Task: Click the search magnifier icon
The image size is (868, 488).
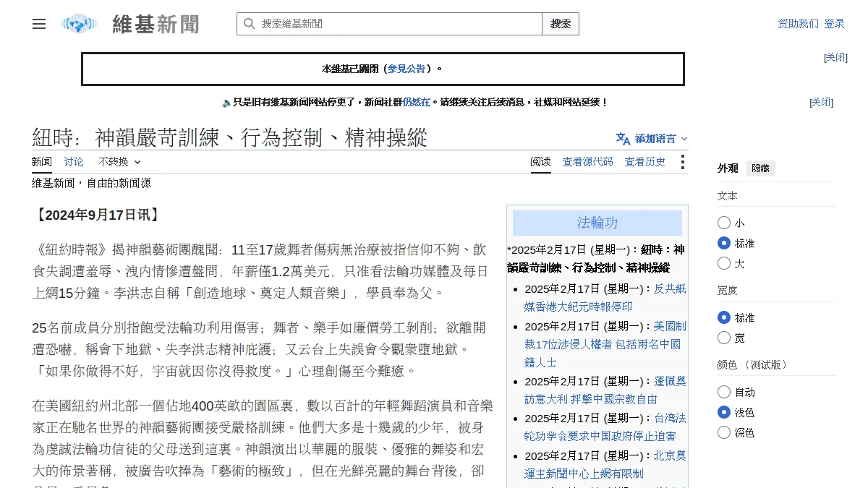Action: (249, 24)
